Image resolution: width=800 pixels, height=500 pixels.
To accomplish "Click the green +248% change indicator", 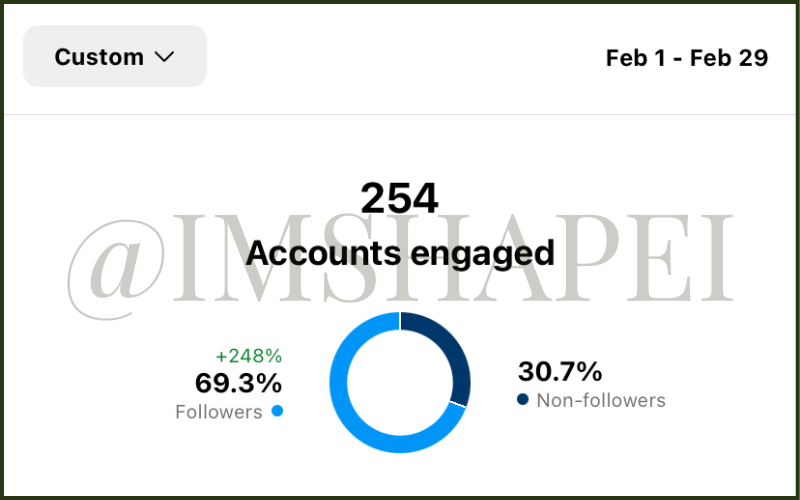I will (248, 356).
